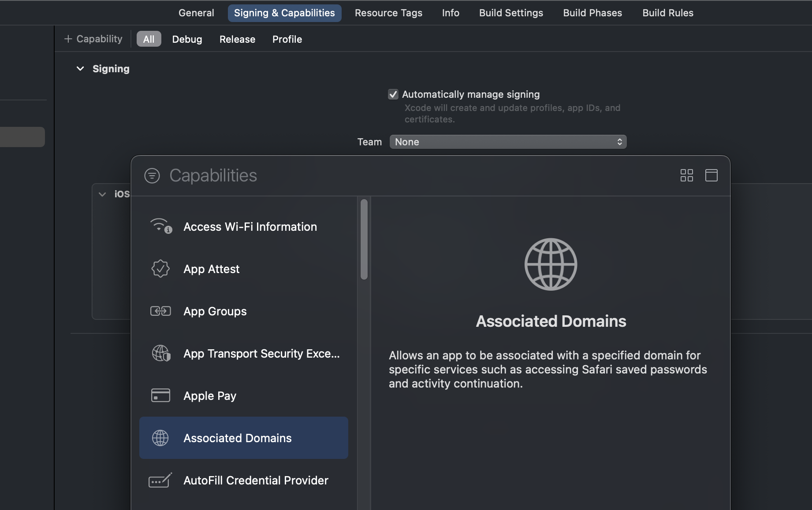This screenshot has width=812, height=510.
Task: Click the Capabilities filter icon
Action: pyautogui.click(x=152, y=176)
